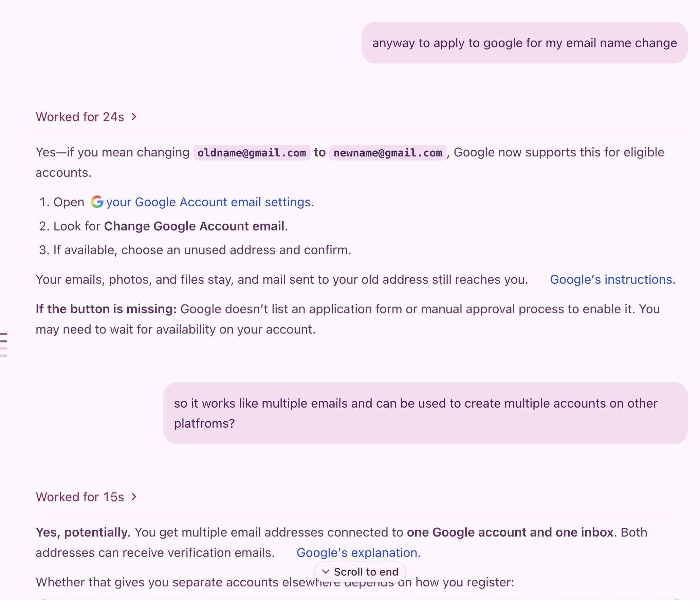Viewport: 700px width, 600px height.
Task: Click the user message about email name change
Action: point(524,43)
